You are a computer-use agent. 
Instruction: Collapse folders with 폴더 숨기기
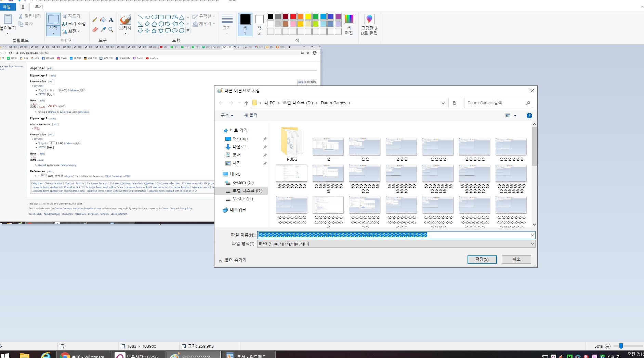tap(233, 260)
